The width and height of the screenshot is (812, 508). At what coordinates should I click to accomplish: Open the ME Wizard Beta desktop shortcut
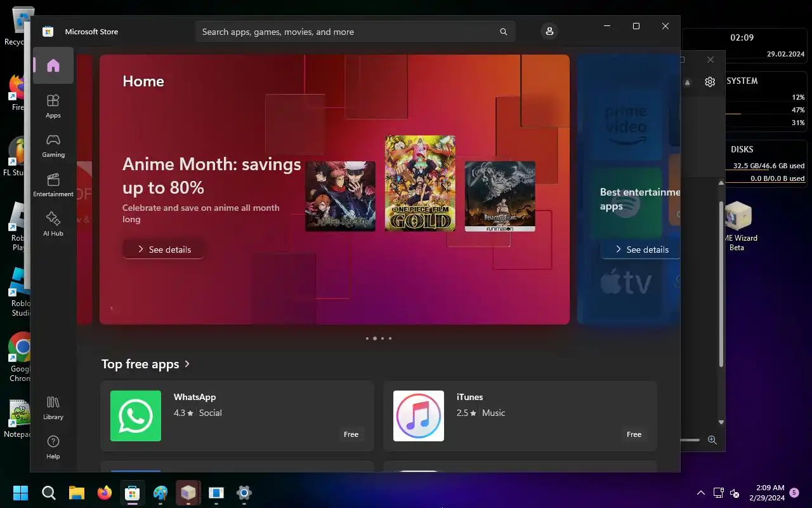click(x=737, y=227)
